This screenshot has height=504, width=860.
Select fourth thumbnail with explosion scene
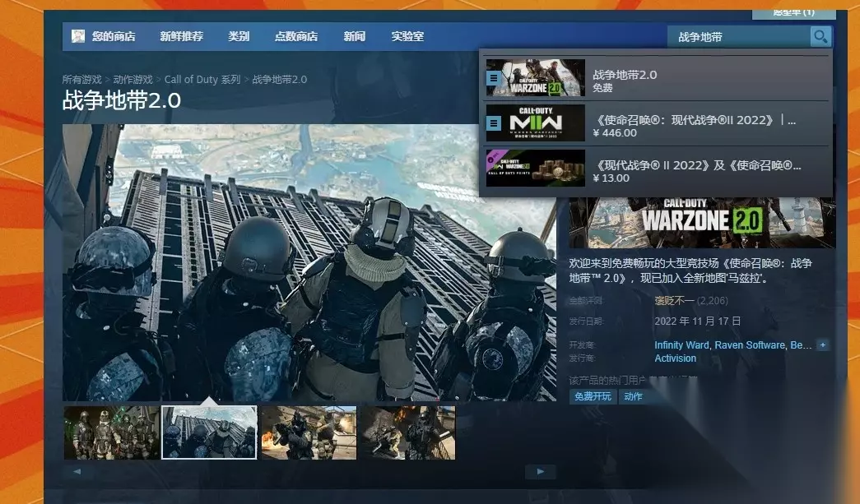[x=407, y=432]
